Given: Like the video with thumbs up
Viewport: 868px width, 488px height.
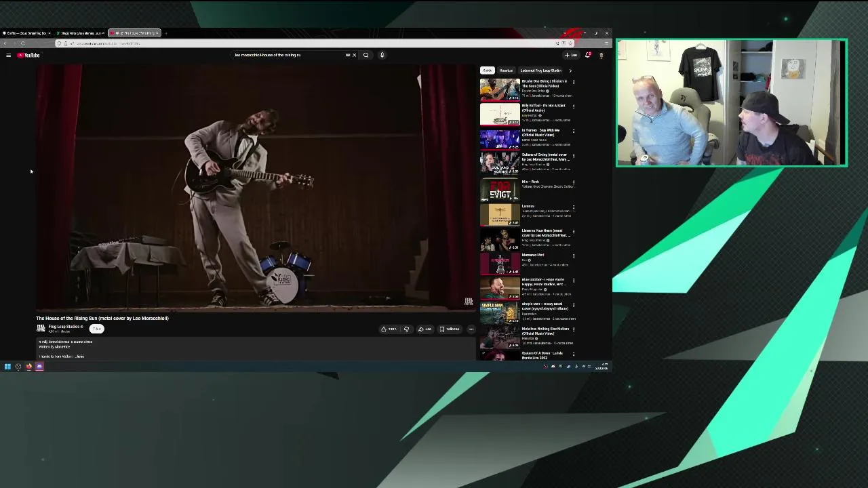Looking at the screenshot, I should [389, 329].
